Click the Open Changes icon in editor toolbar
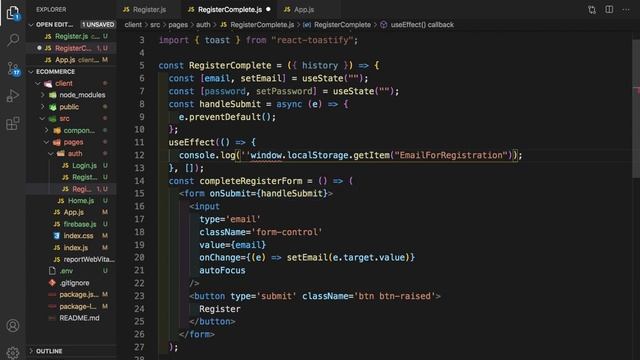640x360 pixels. pos(592,9)
